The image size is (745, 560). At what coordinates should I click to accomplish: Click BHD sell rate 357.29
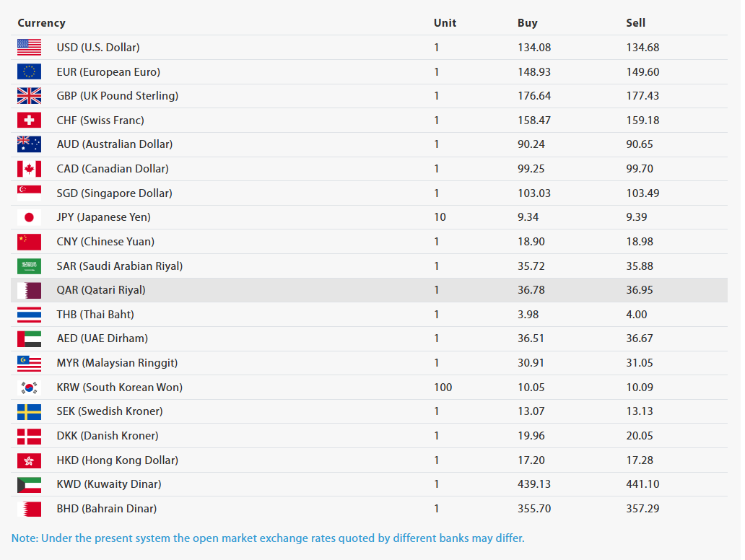pos(642,509)
